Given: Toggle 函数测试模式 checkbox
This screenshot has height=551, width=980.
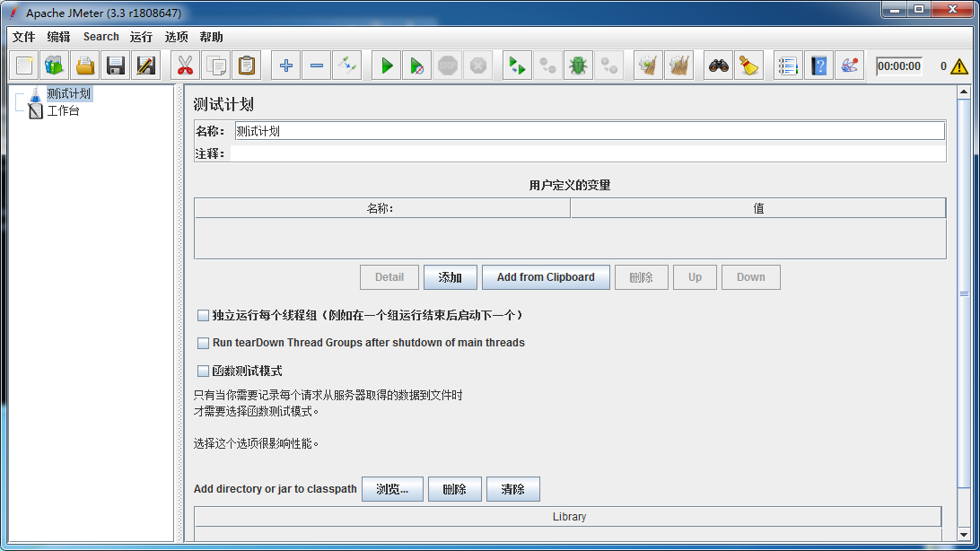Looking at the screenshot, I should coord(203,372).
